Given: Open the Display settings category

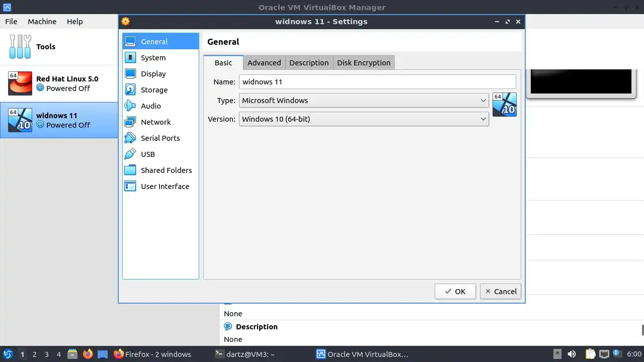Looking at the screenshot, I should (160, 74).
